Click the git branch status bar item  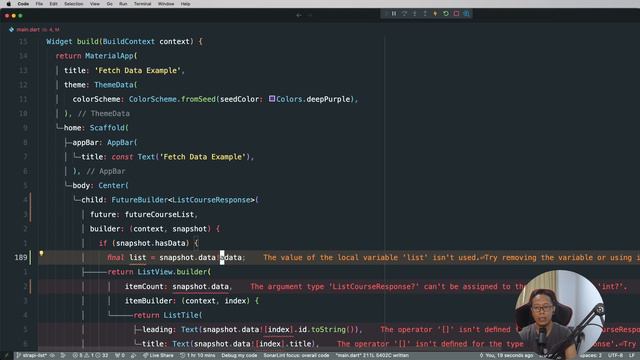(31, 356)
